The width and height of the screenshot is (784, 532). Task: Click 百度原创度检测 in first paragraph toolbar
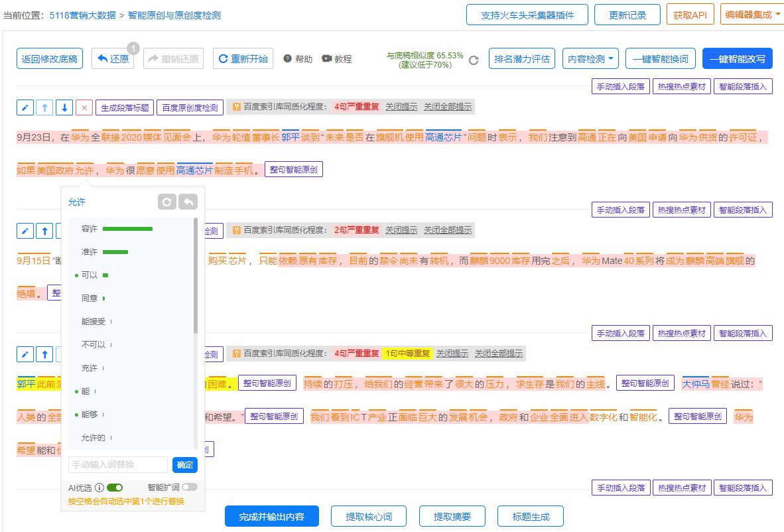pyautogui.click(x=190, y=107)
